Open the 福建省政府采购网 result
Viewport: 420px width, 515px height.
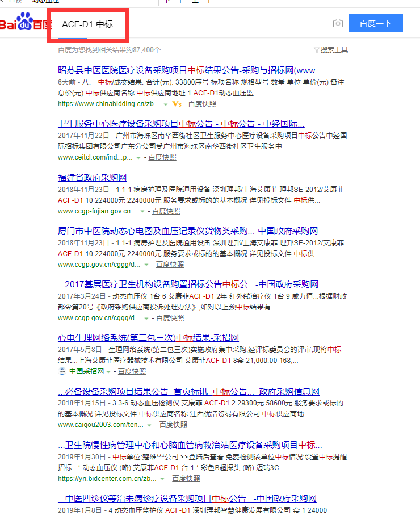[x=93, y=178]
